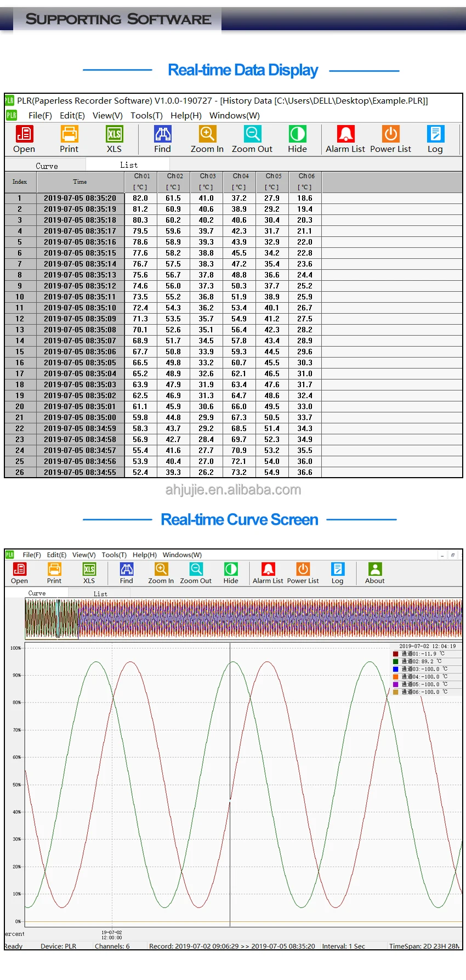This screenshot has height=980, width=466.
Task: Click PLR app icon in upper window title bar
Action: [9, 100]
